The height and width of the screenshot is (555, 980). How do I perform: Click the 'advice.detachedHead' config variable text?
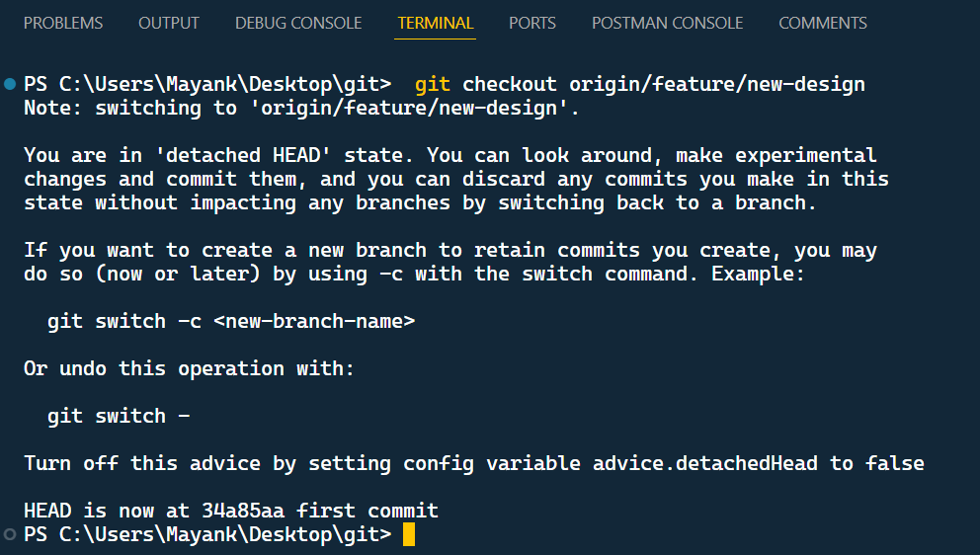pyautogui.click(x=706, y=463)
